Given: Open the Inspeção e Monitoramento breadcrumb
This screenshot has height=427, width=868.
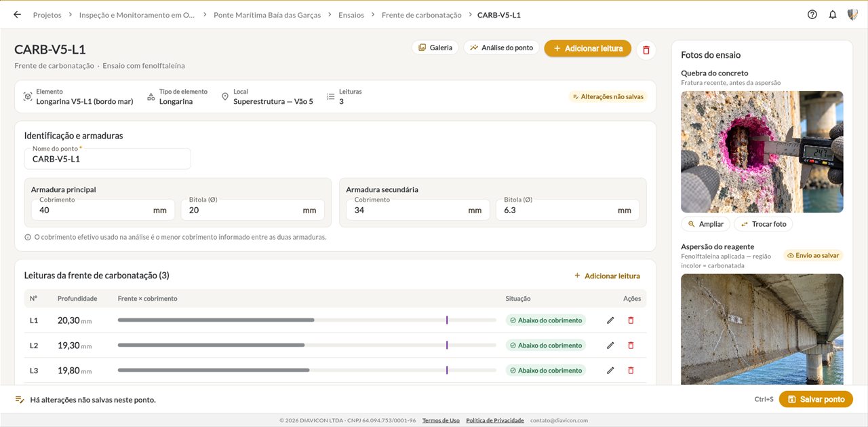Looking at the screenshot, I should [137, 15].
